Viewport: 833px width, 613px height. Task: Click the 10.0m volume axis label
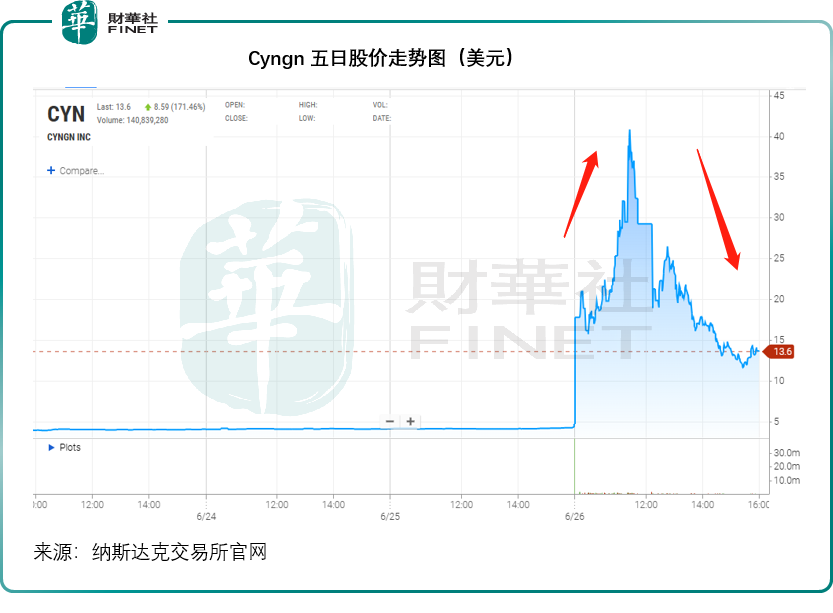tap(787, 480)
